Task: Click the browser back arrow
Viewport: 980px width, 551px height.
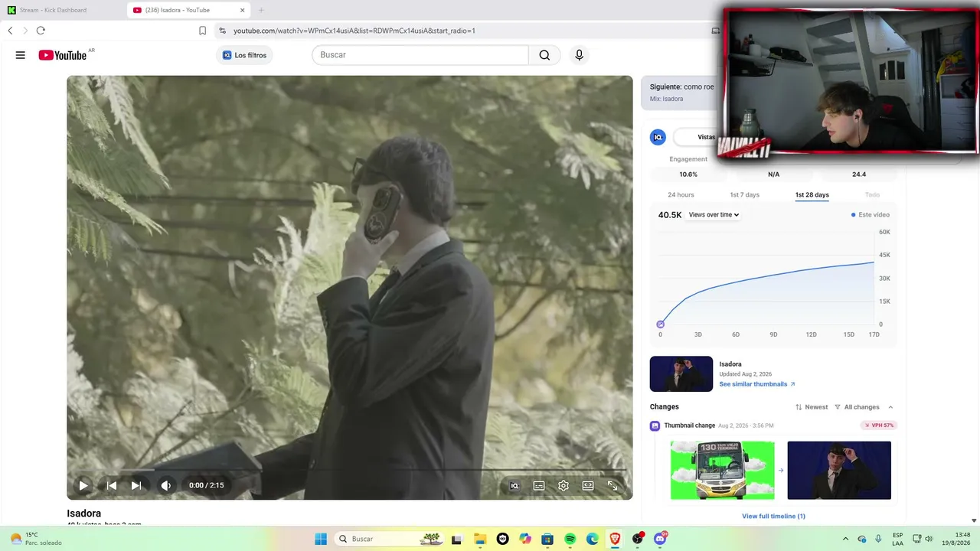Action: [10, 31]
